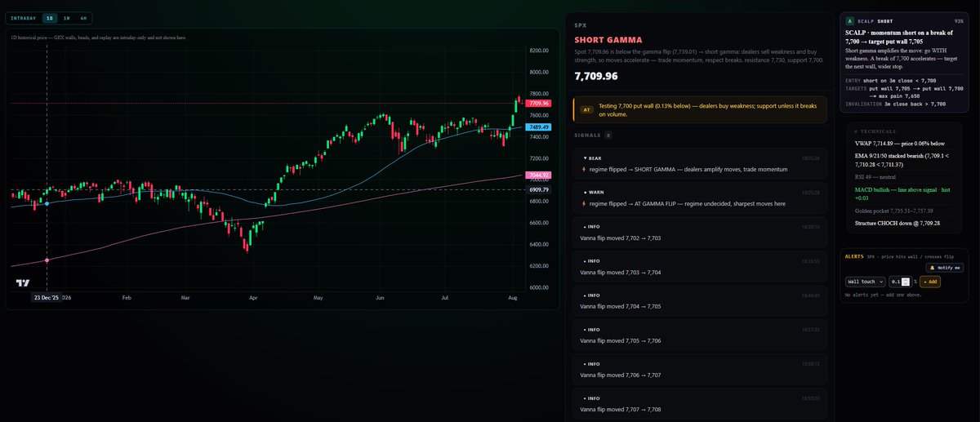Viewport: 980px width, 422px height.
Task: Click the MACD bullish technical row
Action: (x=902, y=193)
